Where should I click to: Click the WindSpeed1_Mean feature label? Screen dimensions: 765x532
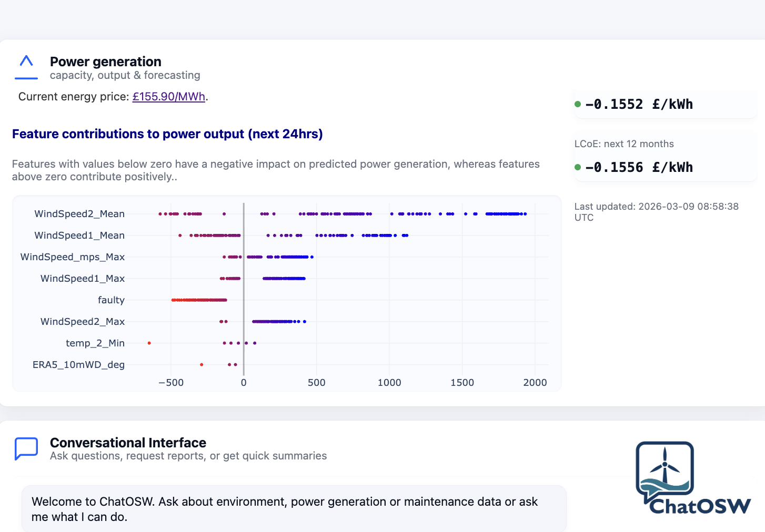coord(79,236)
